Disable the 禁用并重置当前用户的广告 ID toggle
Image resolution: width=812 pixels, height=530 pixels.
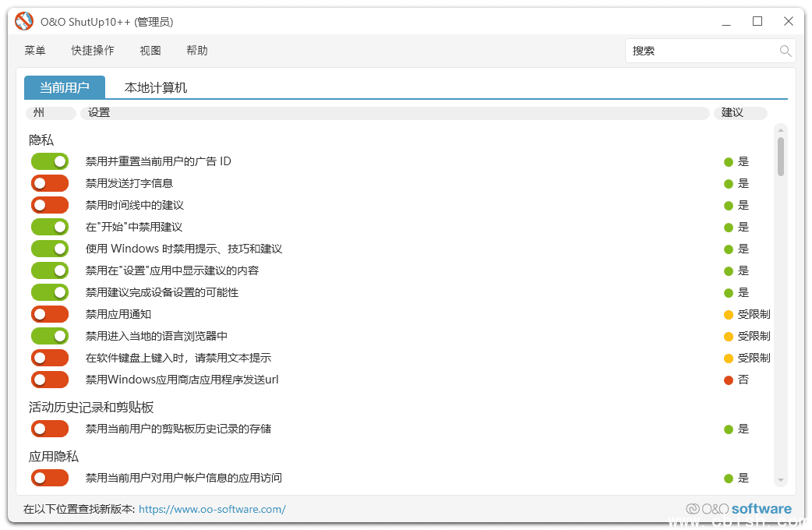(50, 161)
